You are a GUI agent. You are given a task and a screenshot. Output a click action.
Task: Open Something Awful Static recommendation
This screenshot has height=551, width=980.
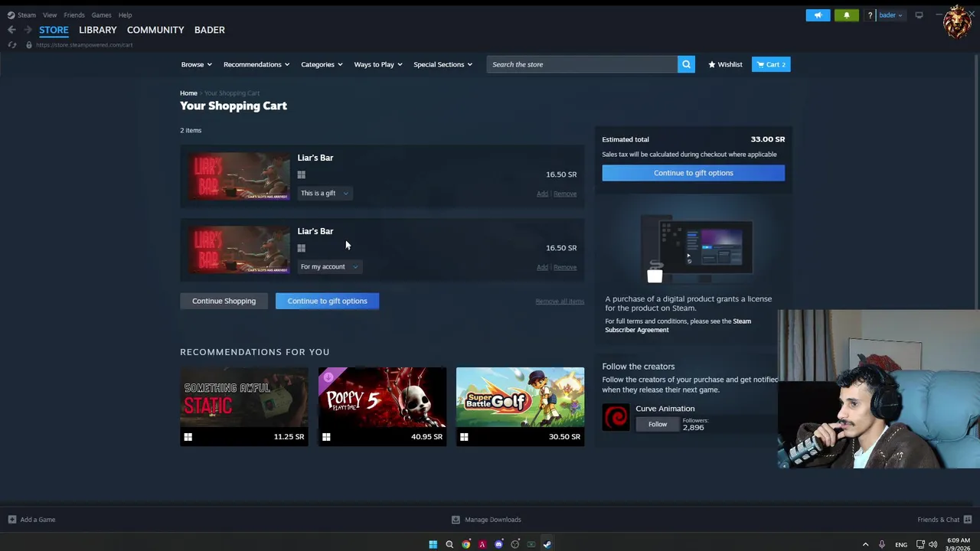tap(243, 406)
